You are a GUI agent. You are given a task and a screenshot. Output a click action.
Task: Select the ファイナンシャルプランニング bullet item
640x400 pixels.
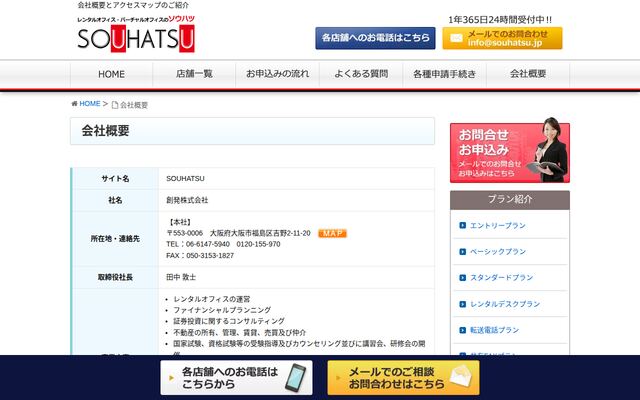pyautogui.click(x=222, y=310)
